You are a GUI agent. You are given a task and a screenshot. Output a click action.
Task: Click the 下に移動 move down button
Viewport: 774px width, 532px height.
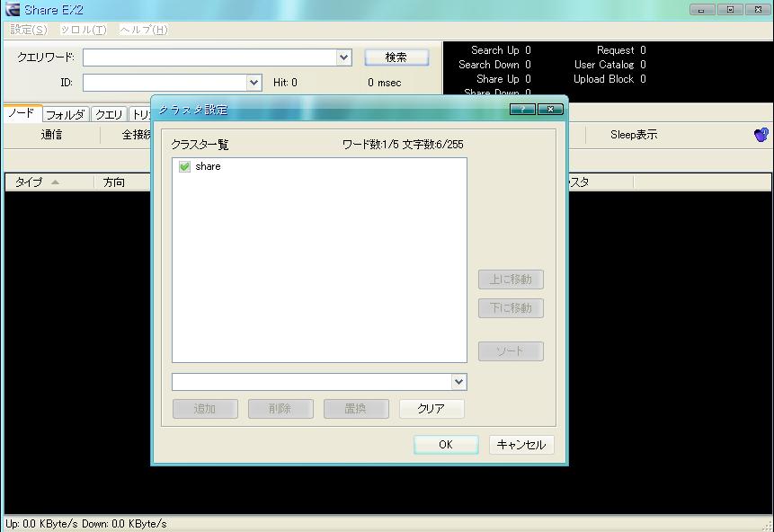tap(511, 308)
